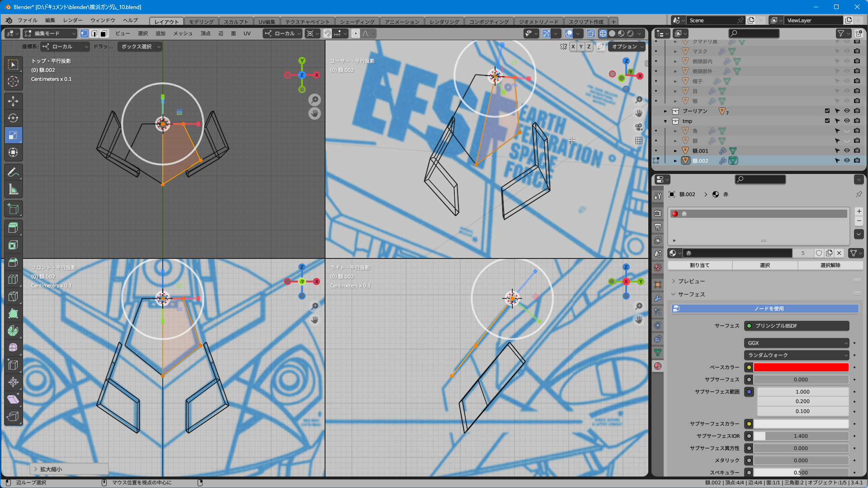Select the Annotate pencil tool
Image resolution: width=868 pixels, height=488 pixels.
pyautogui.click(x=13, y=172)
